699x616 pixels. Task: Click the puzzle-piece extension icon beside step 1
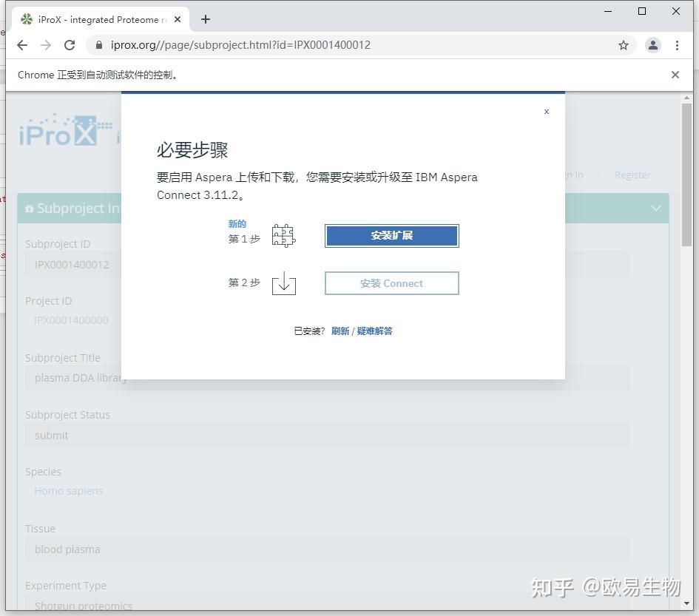point(284,234)
